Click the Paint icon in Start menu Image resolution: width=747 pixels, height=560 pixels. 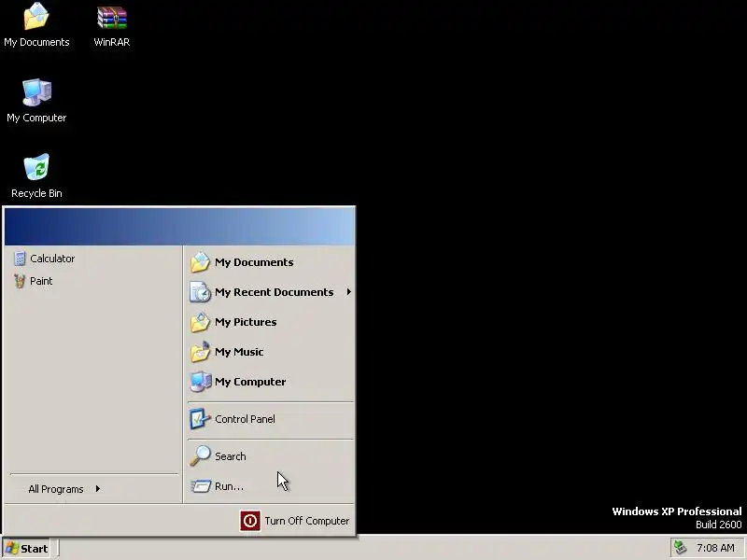pos(20,281)
